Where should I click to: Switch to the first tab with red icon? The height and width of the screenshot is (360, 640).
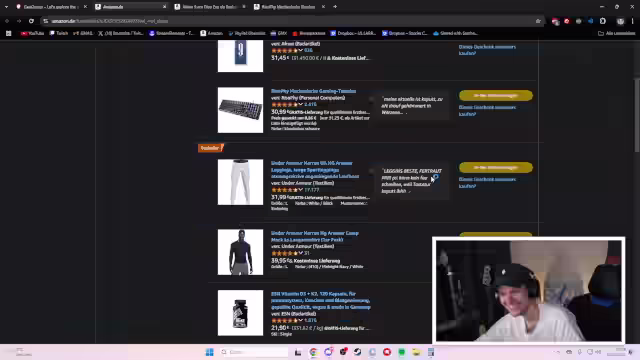coord(51,7)
